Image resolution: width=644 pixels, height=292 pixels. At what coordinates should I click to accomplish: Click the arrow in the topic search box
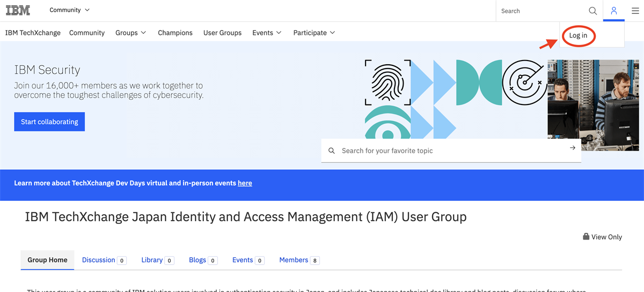click(x=573, y=148)
